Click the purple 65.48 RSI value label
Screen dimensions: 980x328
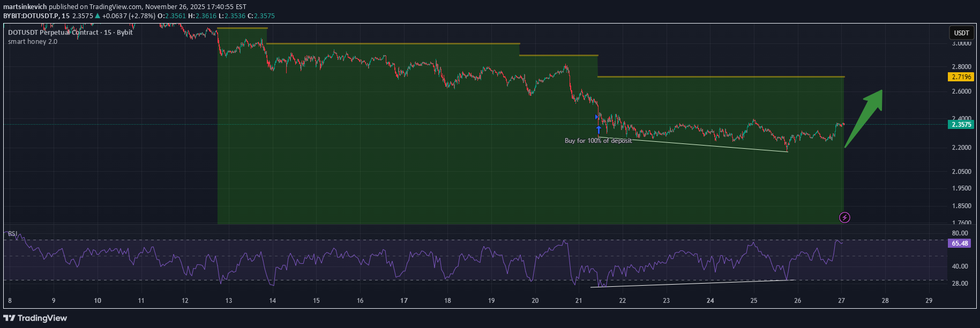pos(960,243)
